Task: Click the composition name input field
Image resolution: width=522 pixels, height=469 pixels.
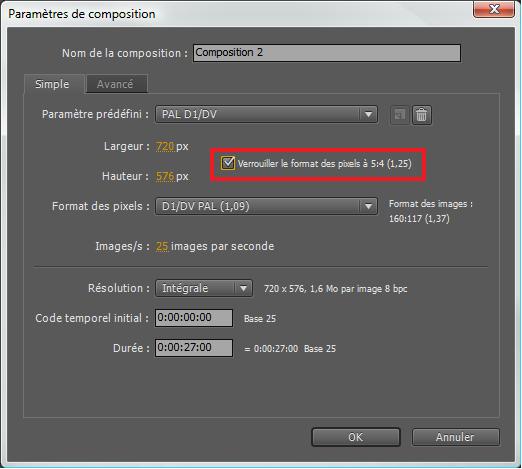Action: 327,53
